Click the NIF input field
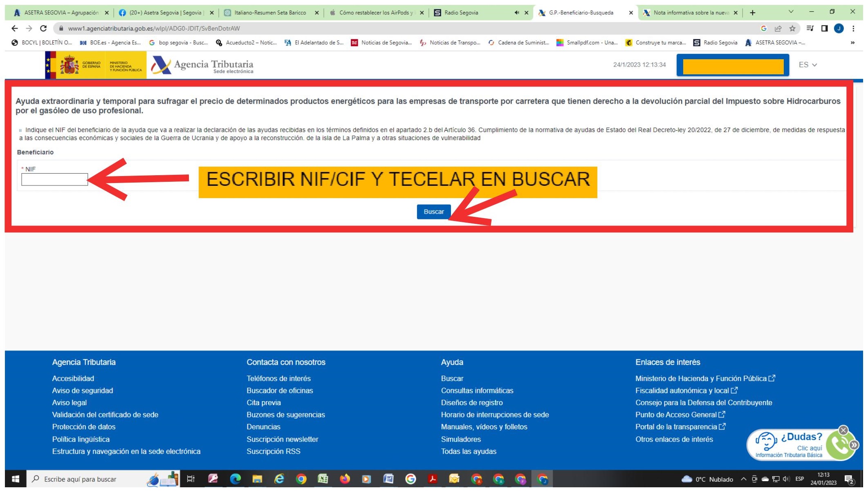The width and height of the screenshot is (868, 493). (x=54, y=179)
